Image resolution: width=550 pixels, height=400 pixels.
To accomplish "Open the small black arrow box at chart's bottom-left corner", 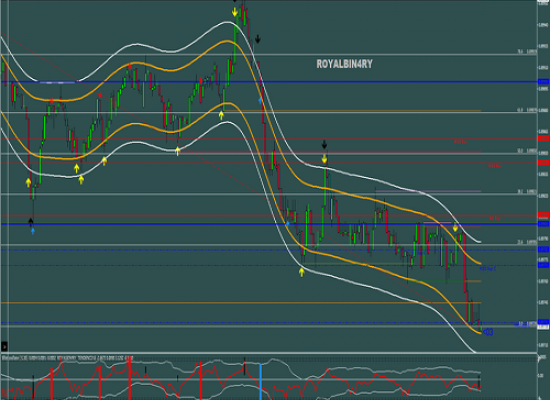I will point(4,347).
